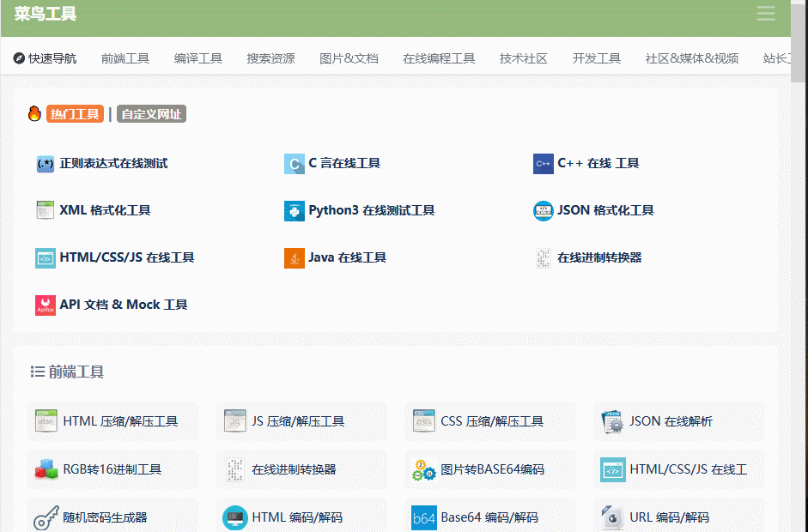The image size is (808, 532).
Task: Click the random password key icon
Action: click(46, 518)
